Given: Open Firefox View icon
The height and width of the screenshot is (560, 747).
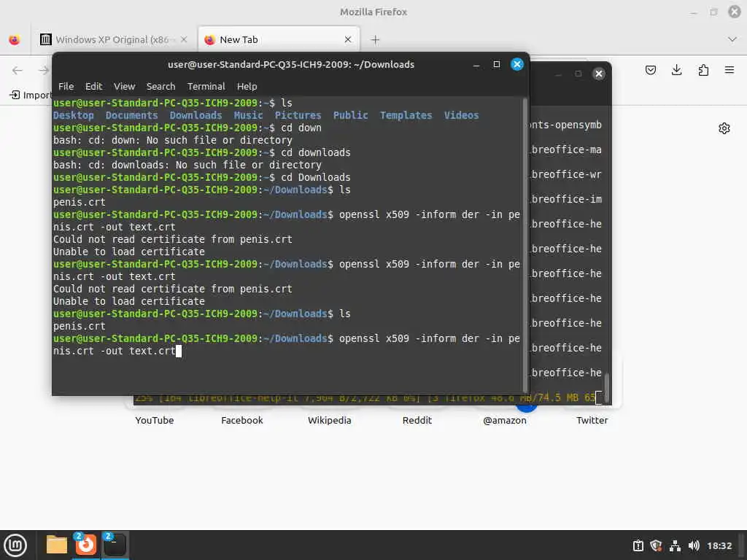Looking at the screenshot, I should click(15, 40).
